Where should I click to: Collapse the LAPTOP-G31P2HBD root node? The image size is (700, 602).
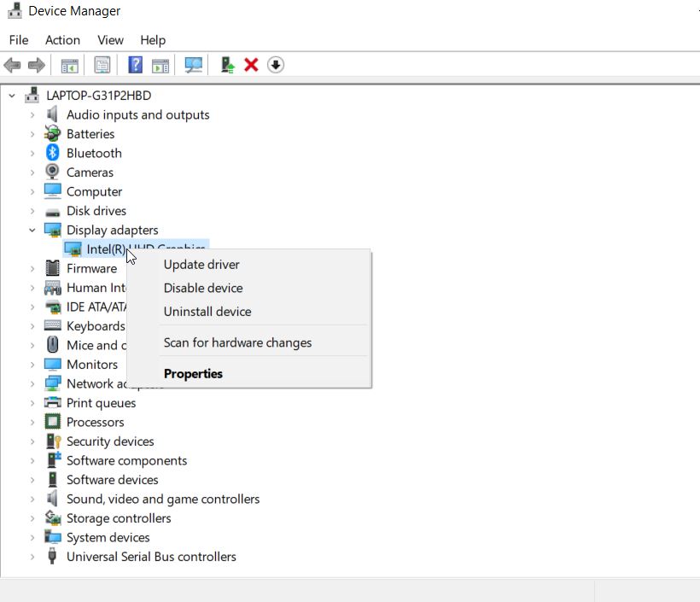pyautogui.click(x=12, y=95)
